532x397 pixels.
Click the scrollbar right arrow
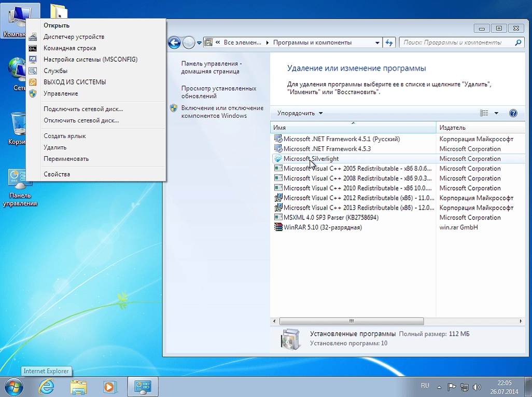tap(521, 321)
